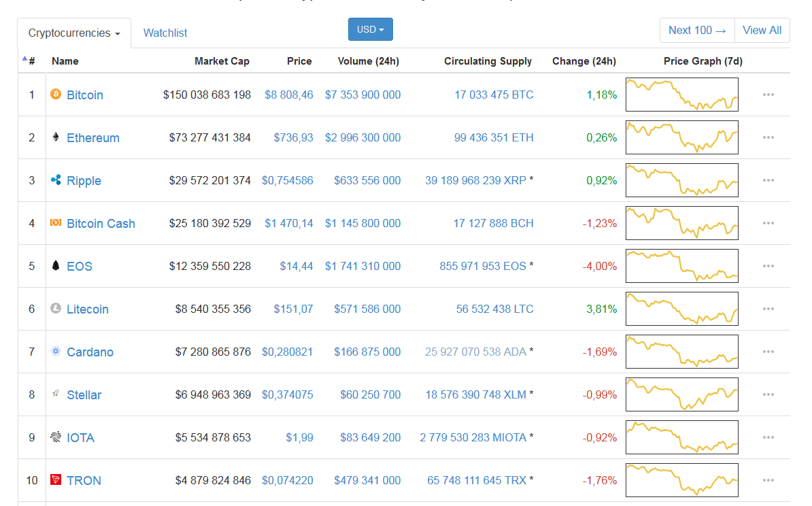812x506 pixels.
Task: Click the Cardano logo icon
Action: tap(55, 351)
